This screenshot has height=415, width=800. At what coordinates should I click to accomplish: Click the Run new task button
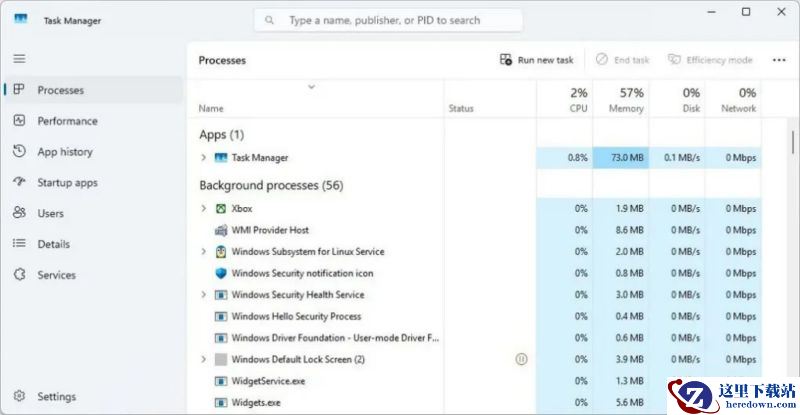(x=536, y=60)
